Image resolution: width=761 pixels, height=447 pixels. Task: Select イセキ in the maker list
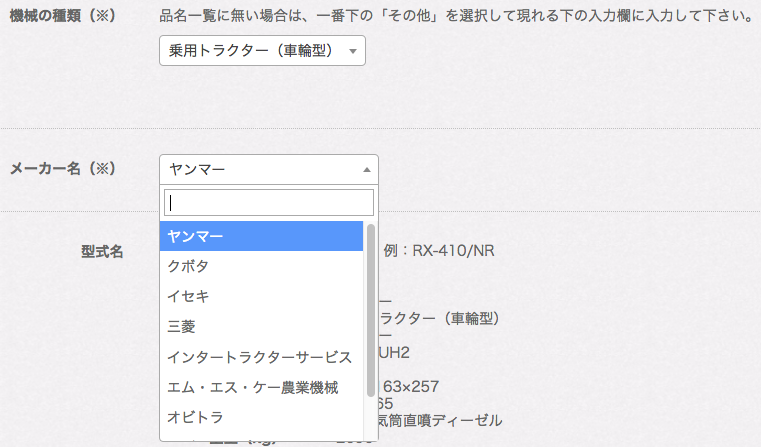(x=261, y=296)
